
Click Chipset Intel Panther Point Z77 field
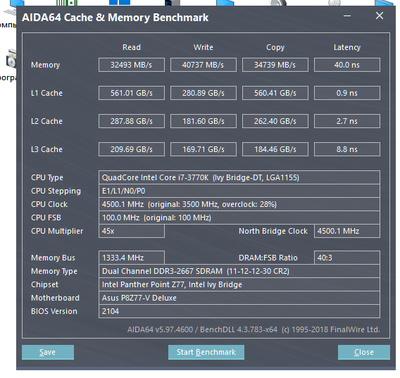click(x=239, y=284)
